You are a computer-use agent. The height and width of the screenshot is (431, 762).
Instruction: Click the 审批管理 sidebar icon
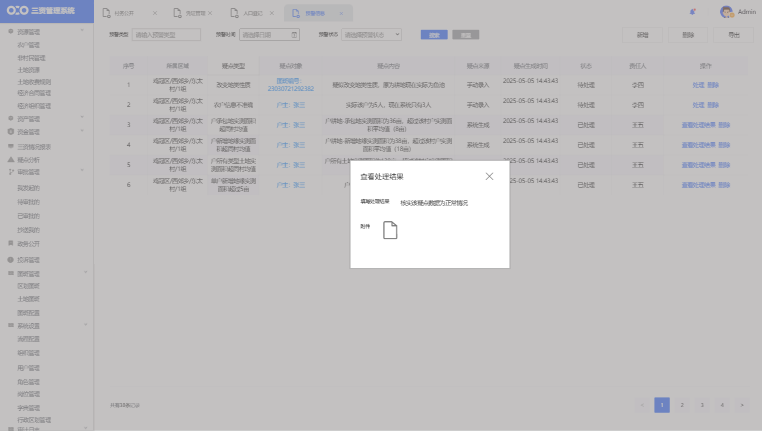point(11,172)
